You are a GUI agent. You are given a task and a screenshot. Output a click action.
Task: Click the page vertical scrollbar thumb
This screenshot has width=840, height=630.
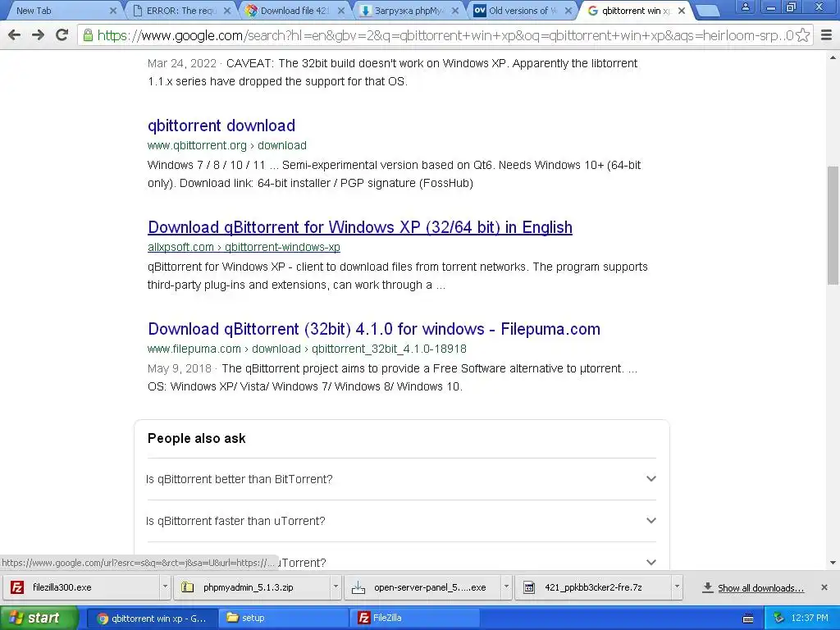[x=833, y=225]
